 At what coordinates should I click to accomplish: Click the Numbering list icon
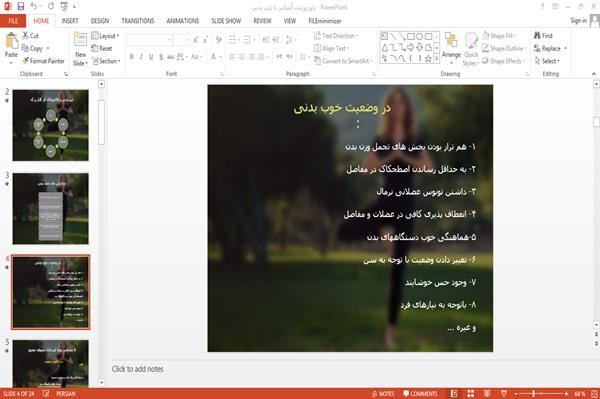pyautogui.click(x=248, y=40)
